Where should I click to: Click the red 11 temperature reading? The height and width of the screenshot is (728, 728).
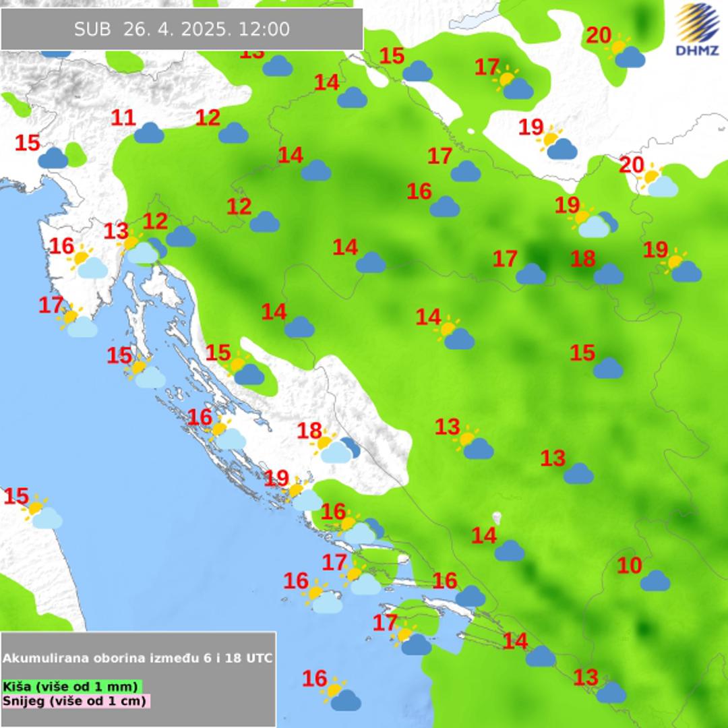click(x=123, y=118)
